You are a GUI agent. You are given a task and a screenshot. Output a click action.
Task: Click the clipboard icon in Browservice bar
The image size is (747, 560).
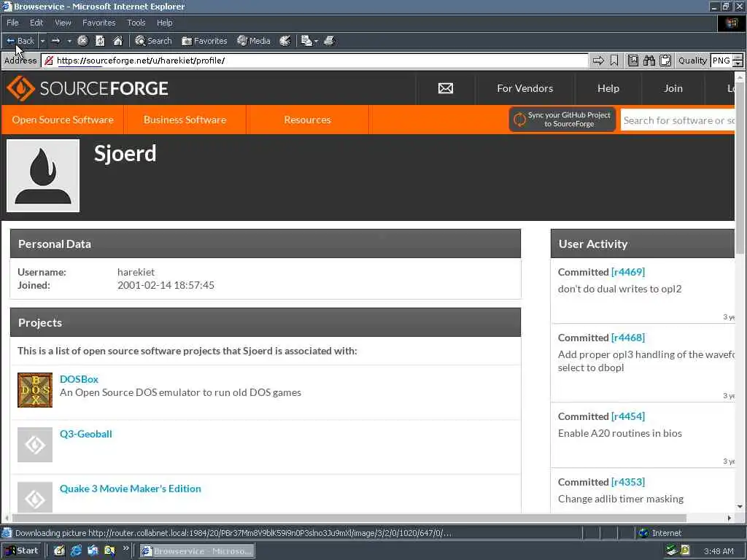click(665, 61)
